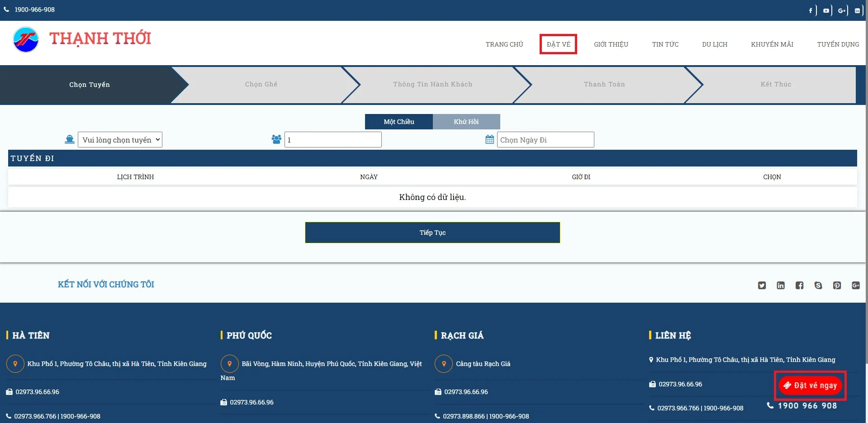
Task: Click the Hà Tiên address text
Action: tap(117, 364)
